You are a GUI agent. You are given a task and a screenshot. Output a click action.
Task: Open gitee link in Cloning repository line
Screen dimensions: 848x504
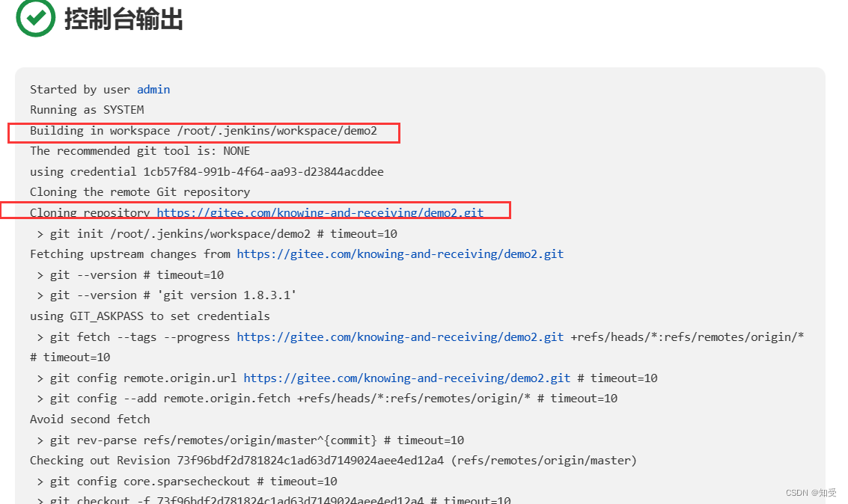320,213
